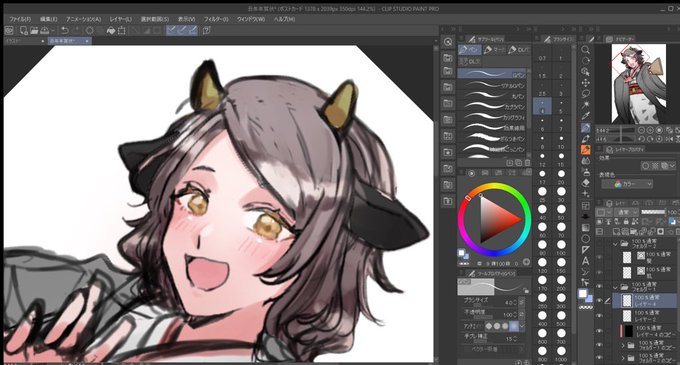680x365 pixels.
Task: Click the Fill bucket icon in the toolbar
Action: pyautogui.click(x=111, y=30)
